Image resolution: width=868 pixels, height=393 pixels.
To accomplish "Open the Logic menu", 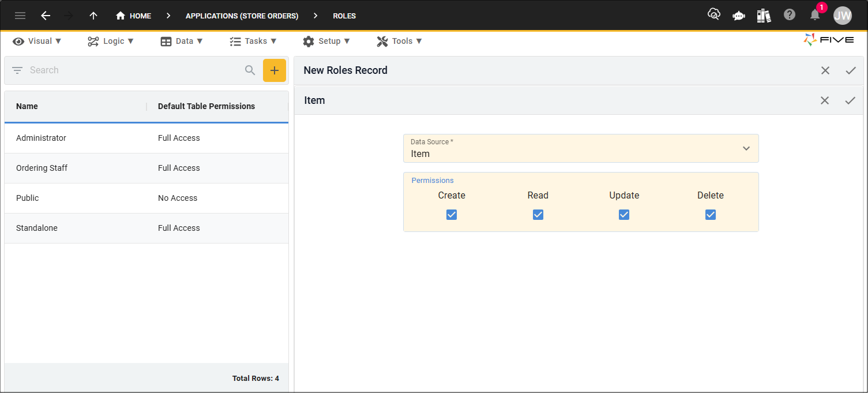I will click(111, 41).
